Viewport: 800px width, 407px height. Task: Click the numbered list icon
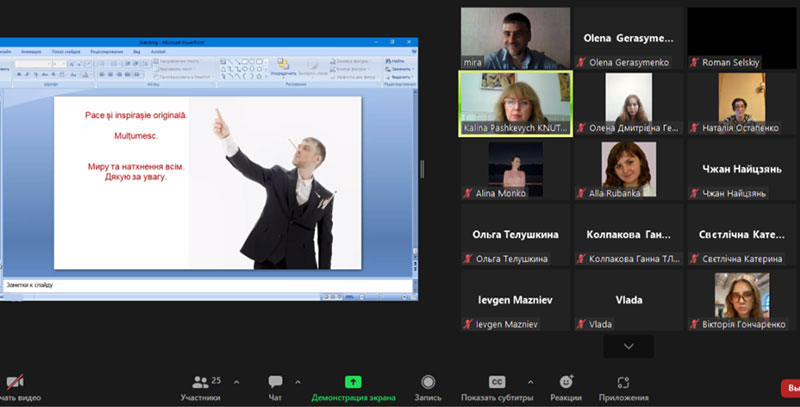click(114, 64)
